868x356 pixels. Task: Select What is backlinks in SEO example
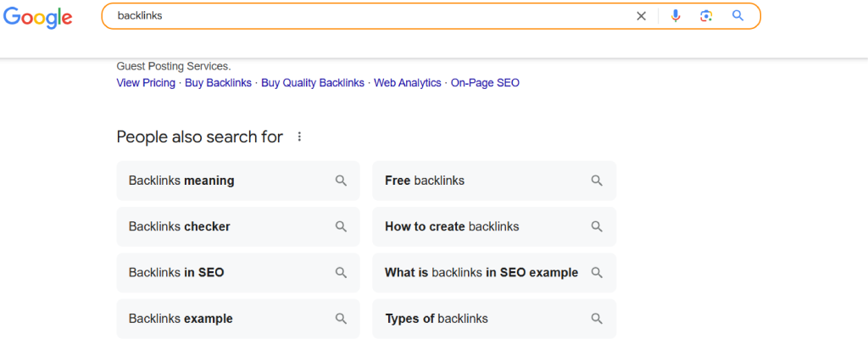pos(494,272)
